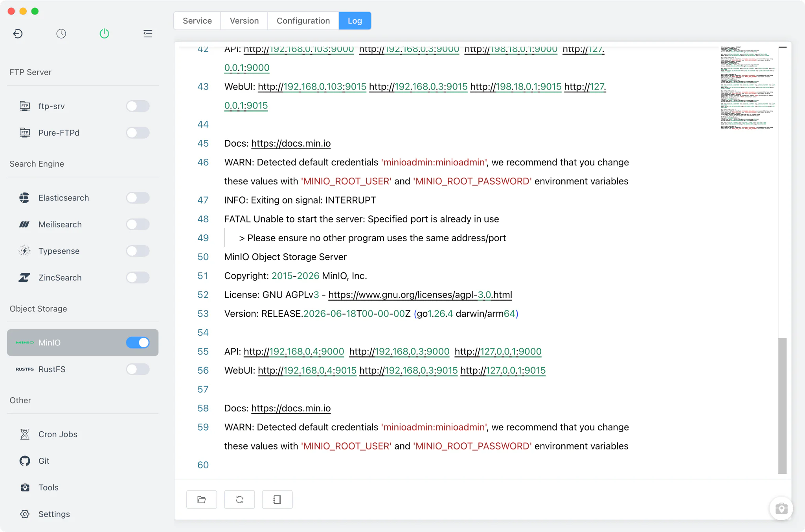Click the ZincSearch icon
The width and height of the screenshot is (805, 532).
coord(24,277)
